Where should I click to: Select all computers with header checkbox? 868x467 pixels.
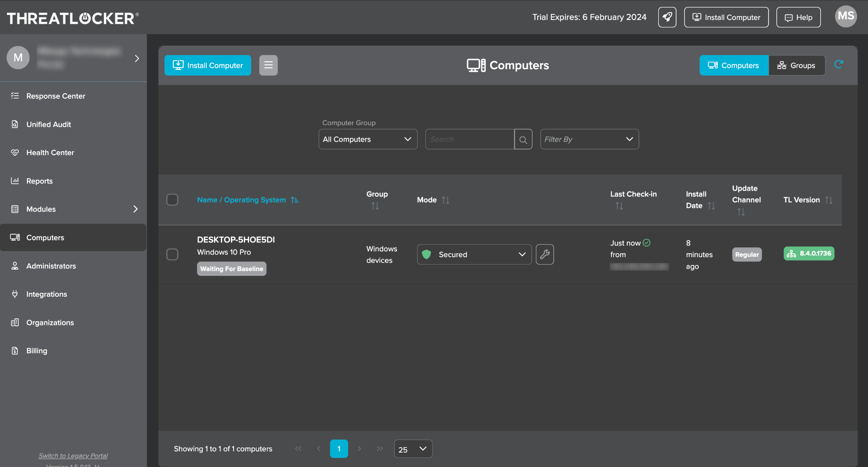[x=172, y=200]
